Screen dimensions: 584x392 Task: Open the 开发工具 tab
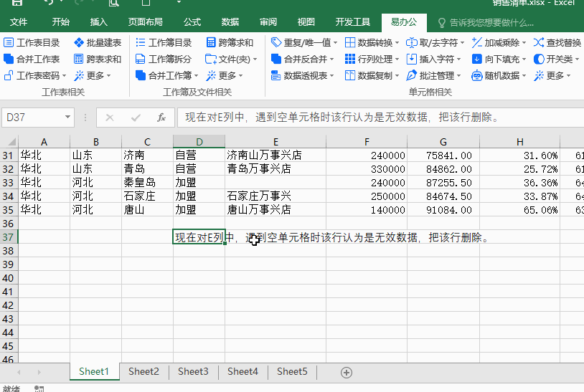click(353, 22)
